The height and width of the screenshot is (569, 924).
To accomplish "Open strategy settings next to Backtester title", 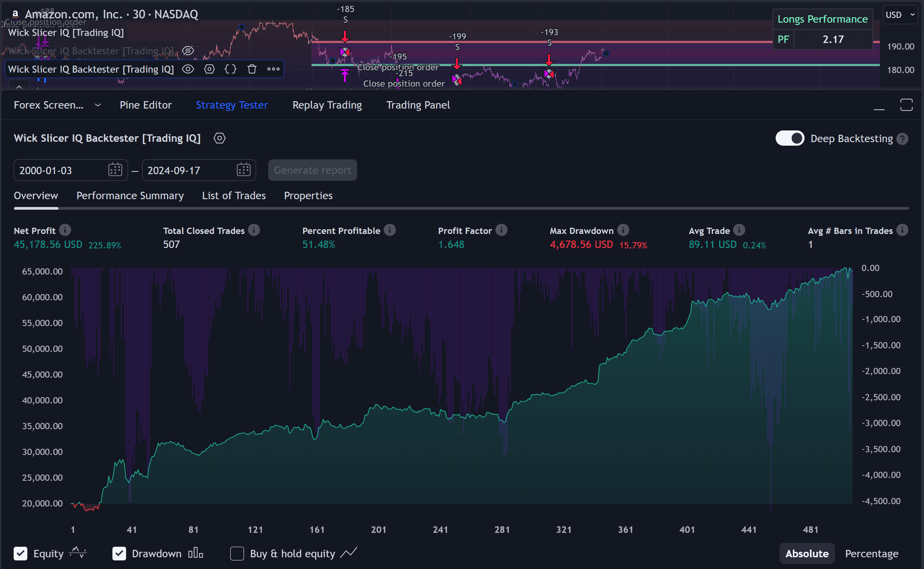I will coord(219,138).
